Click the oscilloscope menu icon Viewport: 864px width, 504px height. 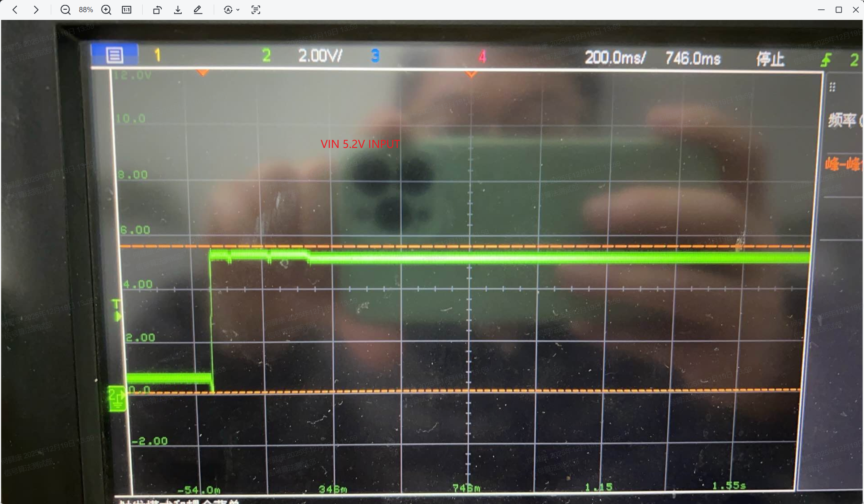pos(115,55)
